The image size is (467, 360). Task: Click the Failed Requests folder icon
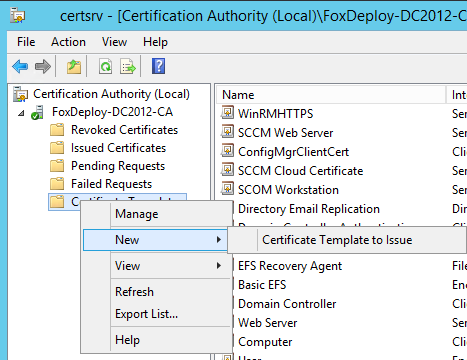(57, 184)
